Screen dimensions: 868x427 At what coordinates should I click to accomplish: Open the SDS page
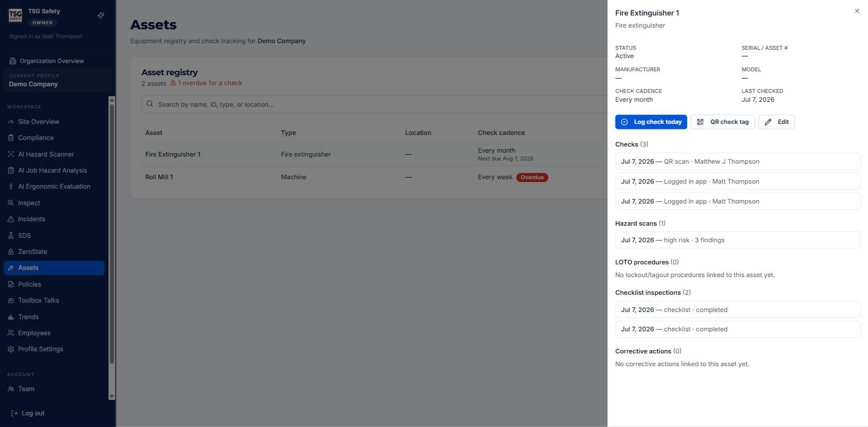pyautogui.click(x=54, y=236)
